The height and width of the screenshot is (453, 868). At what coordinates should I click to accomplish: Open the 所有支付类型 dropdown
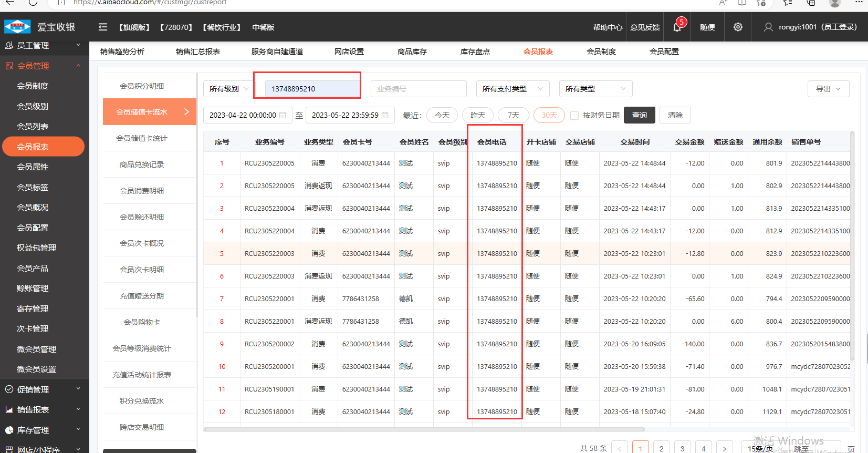coord(512,89)
